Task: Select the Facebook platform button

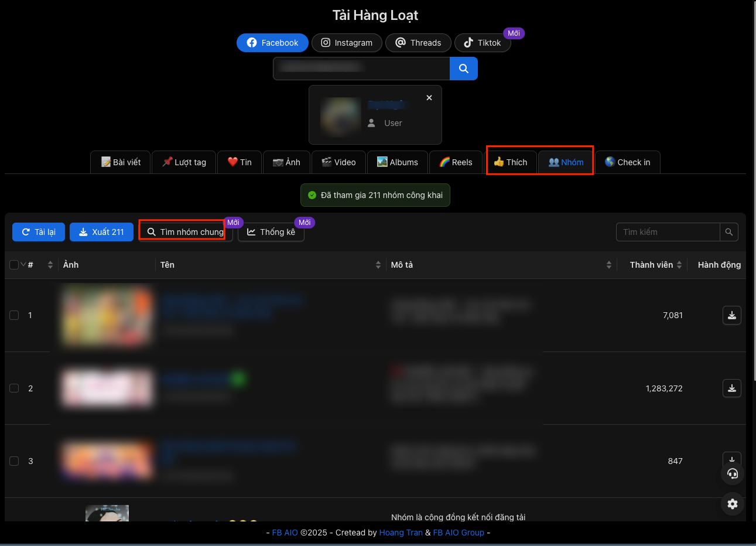Action: [272, 43]
